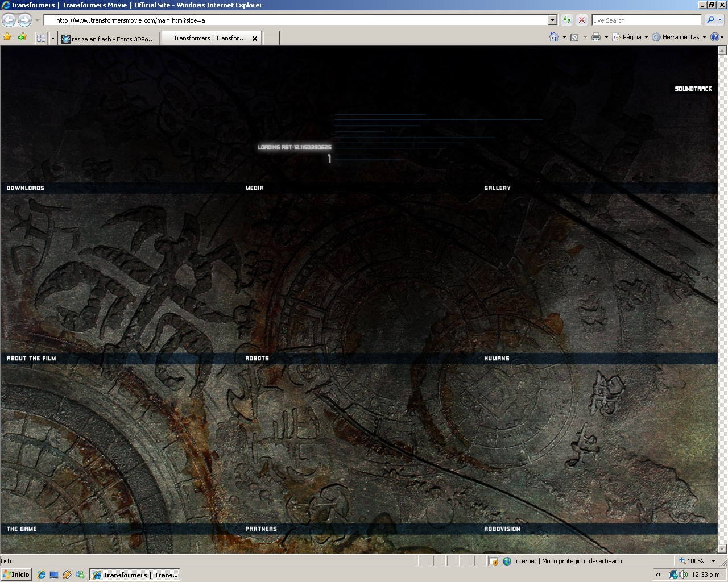Close the Transformers tab
728x582 pixels.
coord(255,39)
